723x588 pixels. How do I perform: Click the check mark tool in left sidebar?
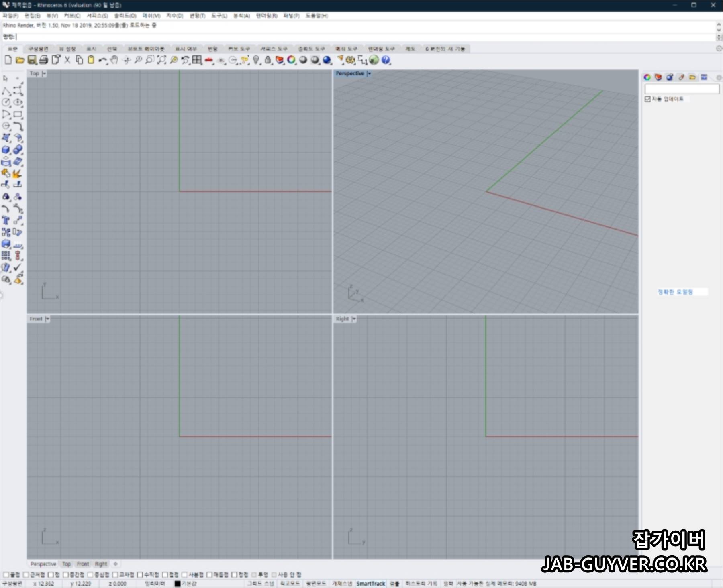click(18, 267)
